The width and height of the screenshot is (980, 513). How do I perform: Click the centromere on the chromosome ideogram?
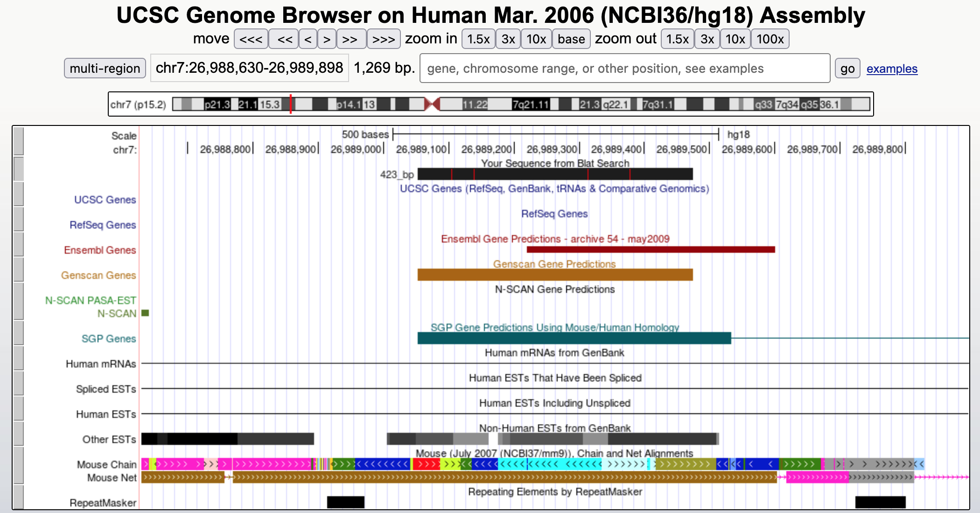coord(433,104)
